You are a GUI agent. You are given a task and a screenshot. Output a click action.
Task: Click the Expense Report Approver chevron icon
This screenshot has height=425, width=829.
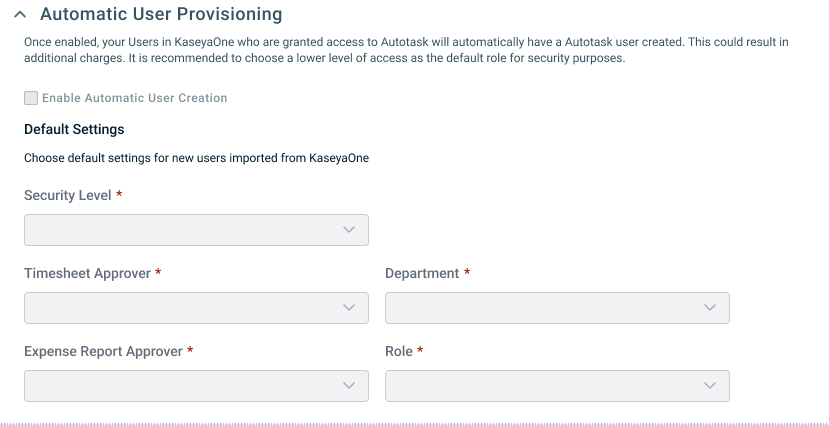[348, 386]
